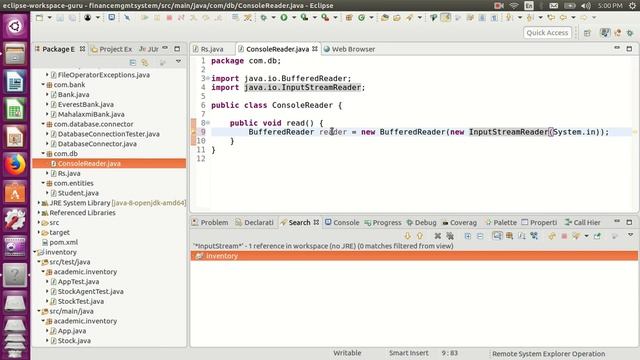
Task: Open Package Explorer view menu arrow
Action: [178, 62]
